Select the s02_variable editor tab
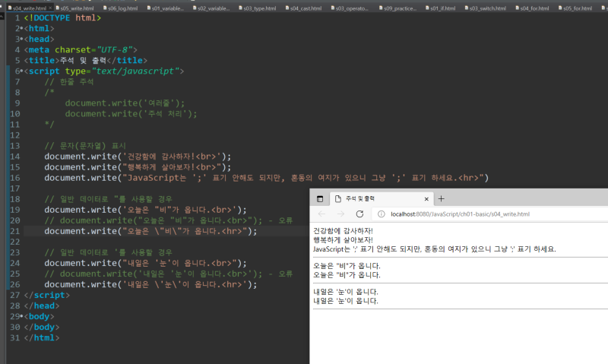The image size is (608, 364). [x=212, y=8]
